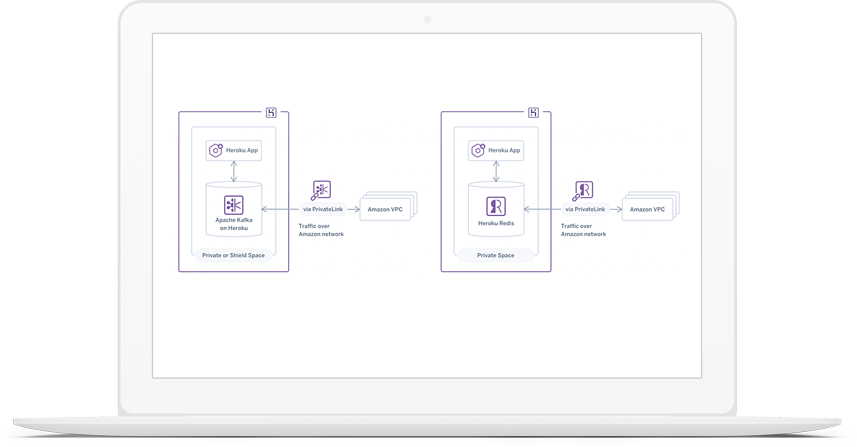The image size is (857, 447).
Task: Click 'Private Space' label
Action: point(496,255)
